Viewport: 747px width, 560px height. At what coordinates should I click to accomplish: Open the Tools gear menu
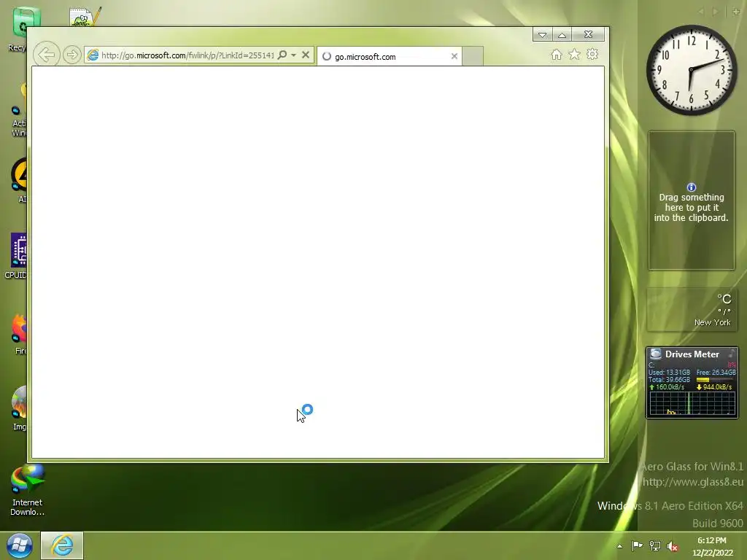[592, 54]
